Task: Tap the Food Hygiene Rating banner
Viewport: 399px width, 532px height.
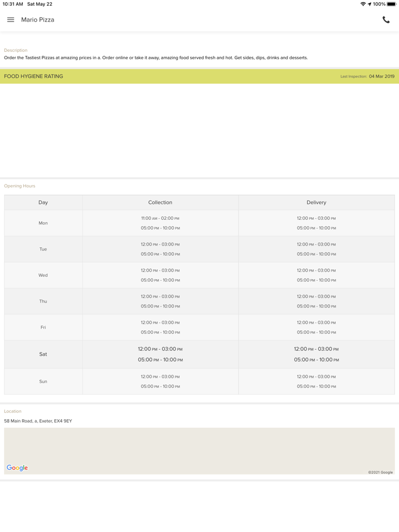Action: pyautogui.click(x=199, y=76)
